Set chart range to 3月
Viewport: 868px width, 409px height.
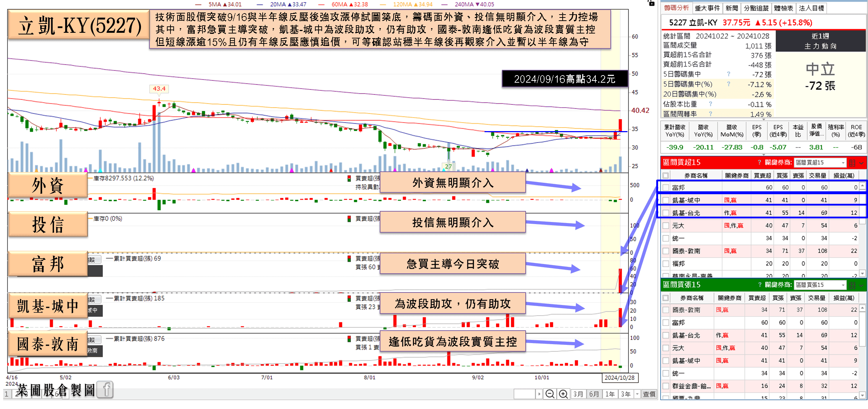(578, 394)
